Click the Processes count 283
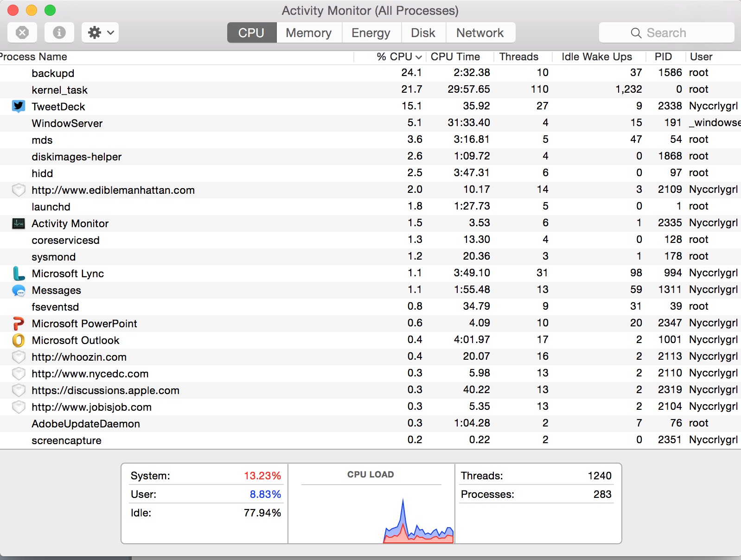The width and height of the screenshot is (741, 560). pyautogui.click(x=602, y=494)
